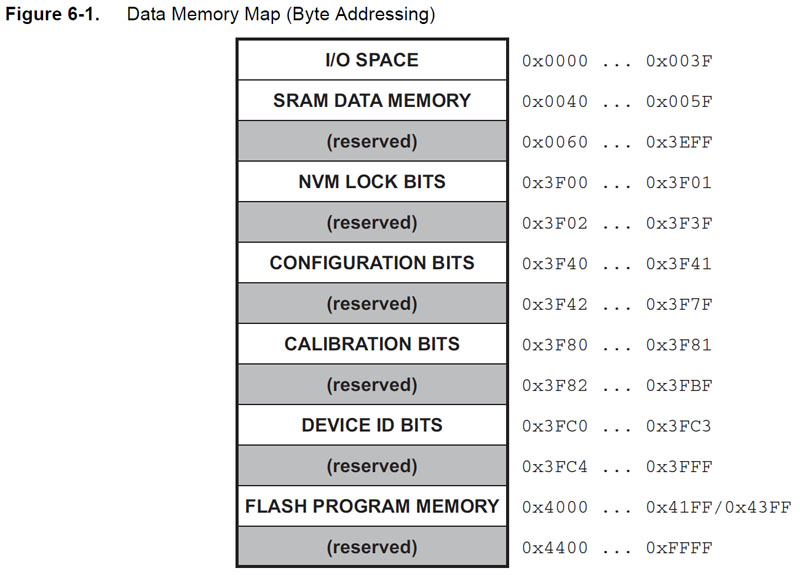
Task: Click the CONFIGURATION BITS block
Action: click(x=372, y=263)
